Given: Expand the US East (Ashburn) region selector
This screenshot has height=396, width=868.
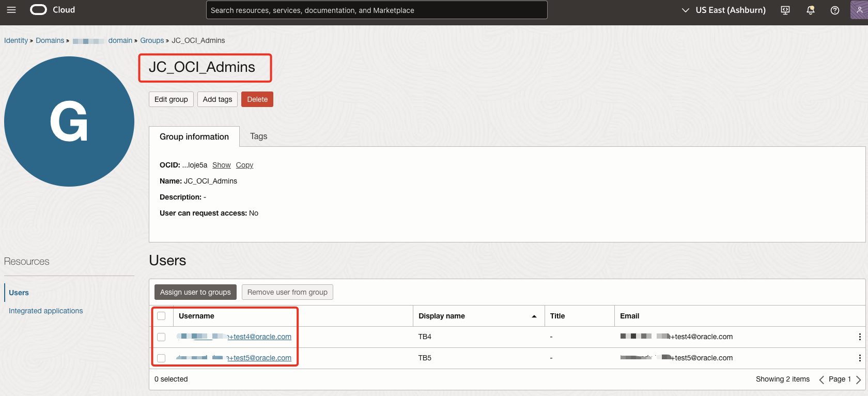Looking at the screenshot, I should pos(723,10).
